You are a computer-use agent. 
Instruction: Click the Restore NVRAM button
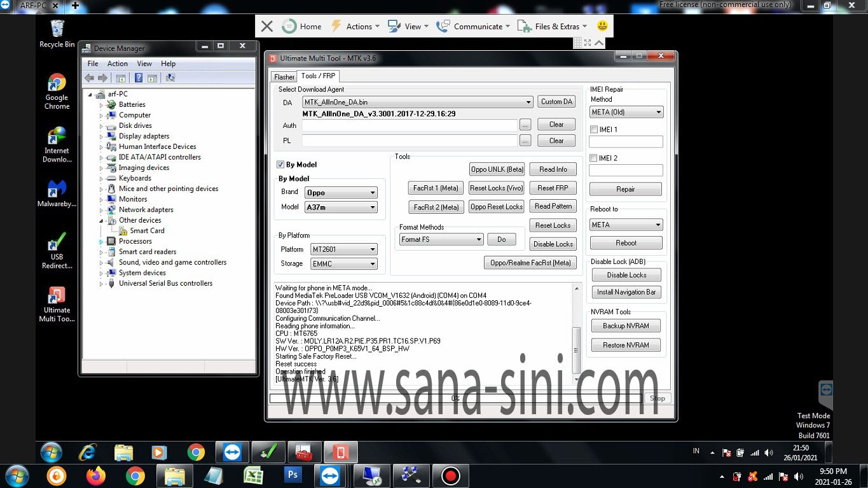(x=626, y=345)
